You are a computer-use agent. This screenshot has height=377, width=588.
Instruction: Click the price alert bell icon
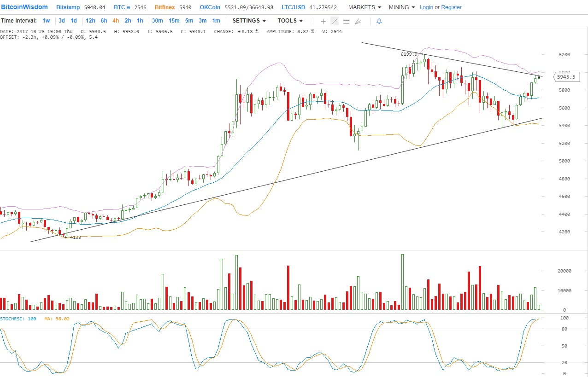coord(379,21)
